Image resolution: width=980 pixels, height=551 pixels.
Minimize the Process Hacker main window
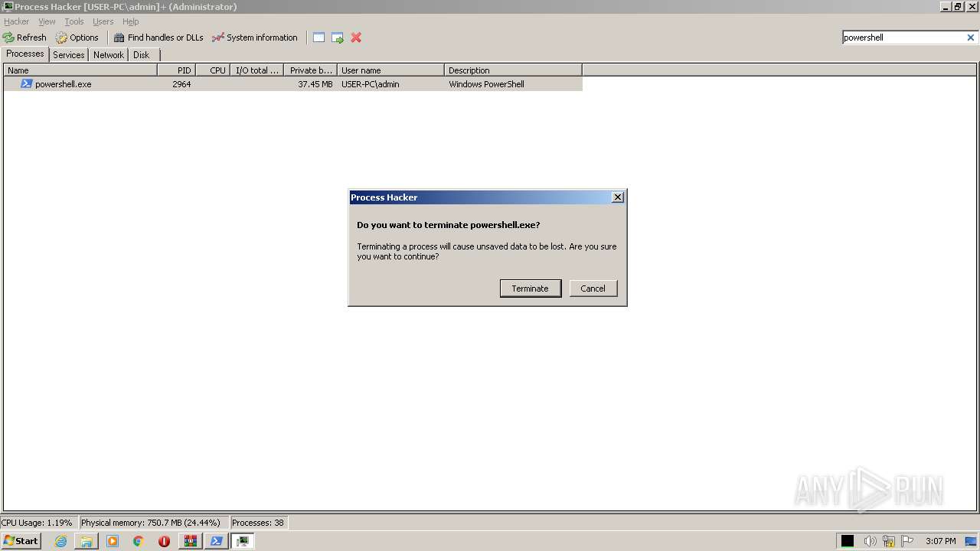pos(946,6)
